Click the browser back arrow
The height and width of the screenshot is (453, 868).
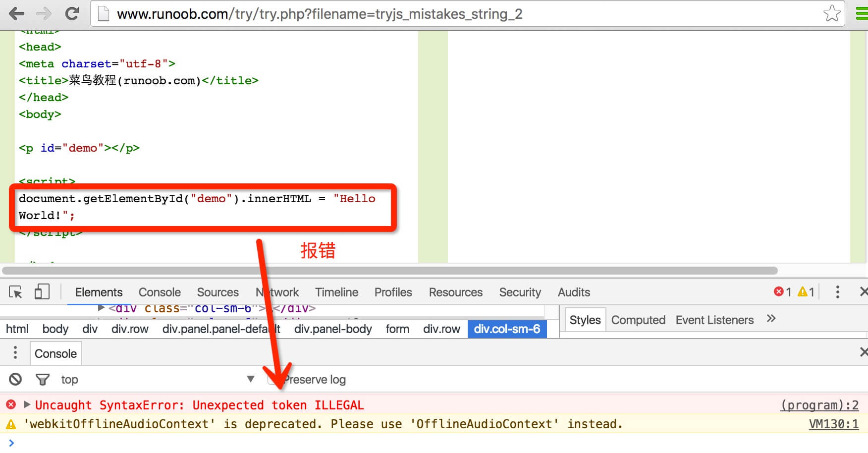point(16,14)
